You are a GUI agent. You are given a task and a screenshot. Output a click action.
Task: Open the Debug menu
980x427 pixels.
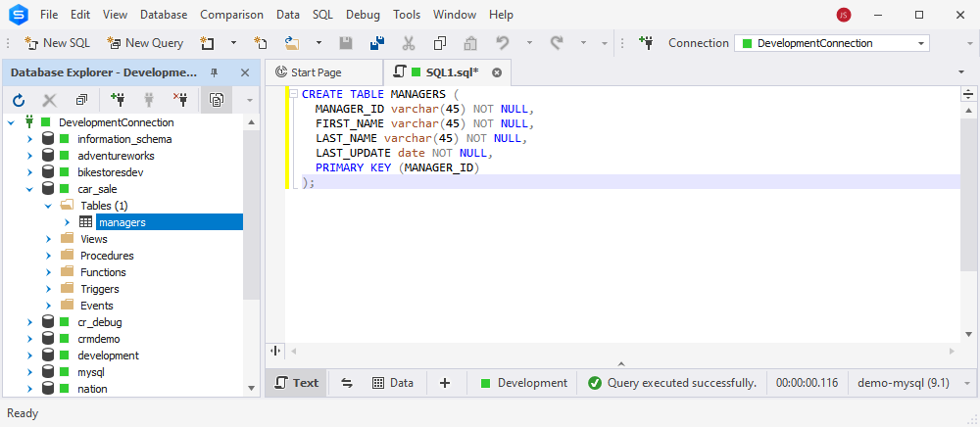point(363,15)
